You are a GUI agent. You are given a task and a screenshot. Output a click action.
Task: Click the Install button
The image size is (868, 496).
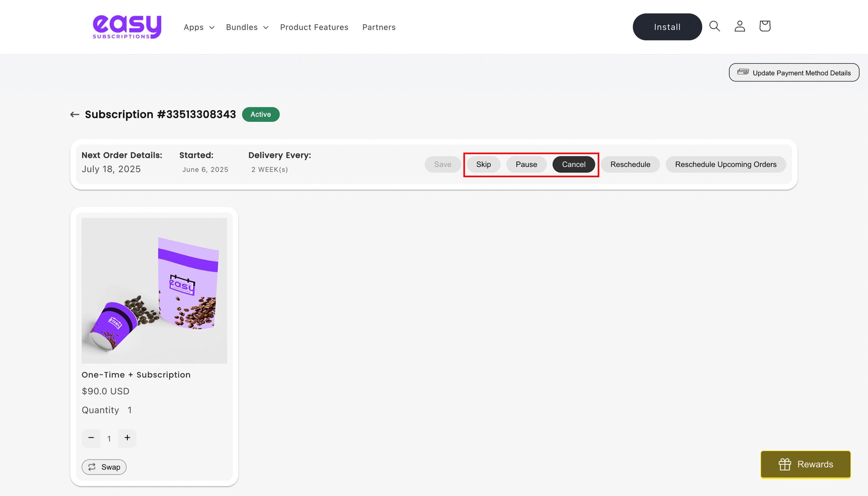tap(667, 27)
